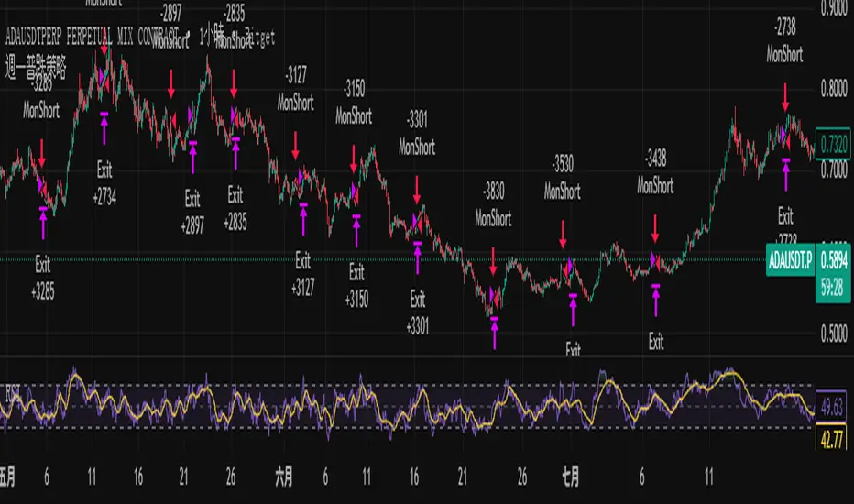Click the 0.5000 price axis level
The height and width of the screenshot is (504, 854).
pyautogui.click(x=834, y=334)
